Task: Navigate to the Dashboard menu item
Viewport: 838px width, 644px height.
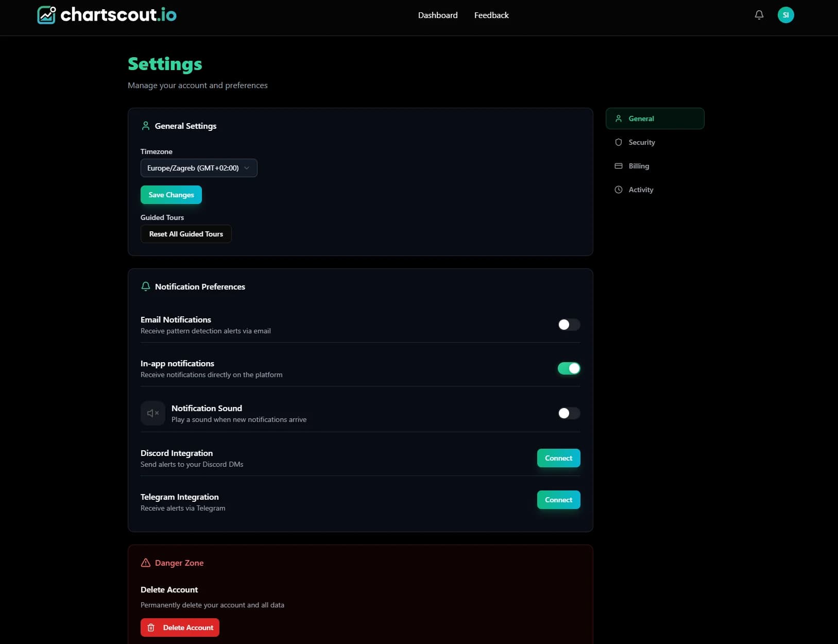Action: 437,15
